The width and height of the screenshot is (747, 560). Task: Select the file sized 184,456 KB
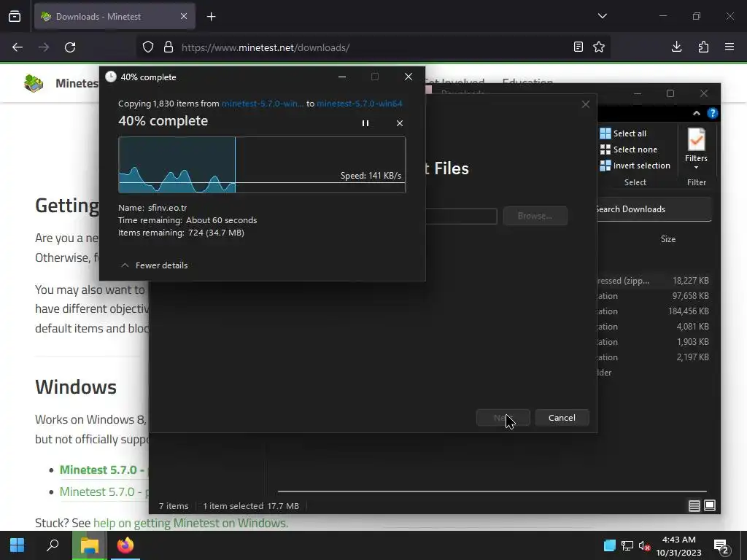[x=653, y=311]
